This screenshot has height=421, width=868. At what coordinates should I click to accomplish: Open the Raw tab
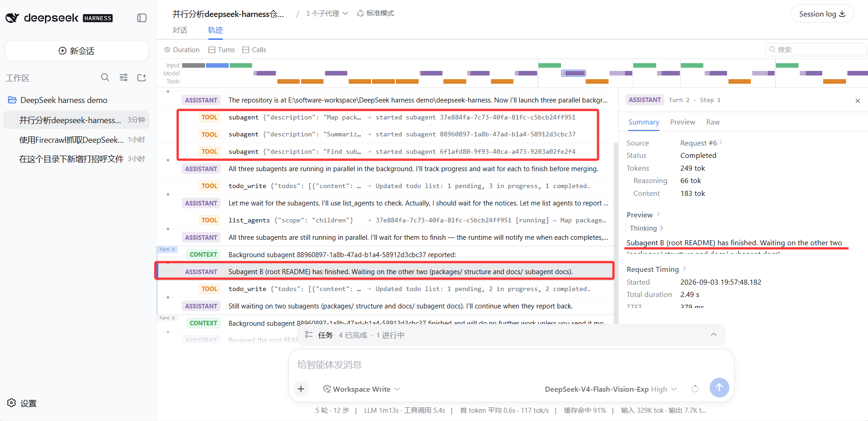(x=713, y=122)
